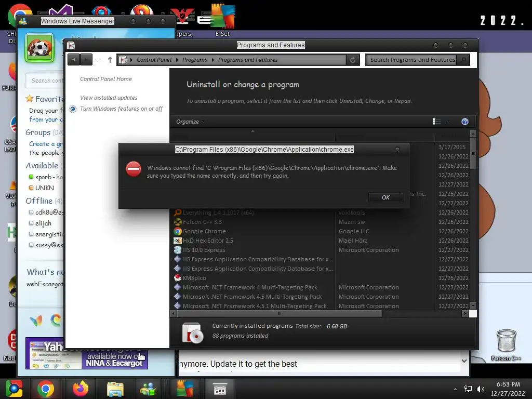The width and height of the screenshot is (532, 399).
Task: Expand arrow after Programs breadcrumb
Action: point(212,60)
